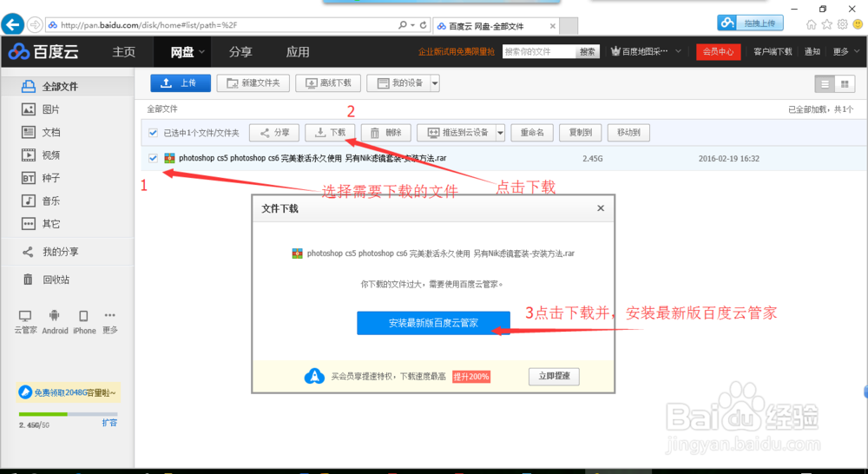Viewport: 868px width, 474px height.
Task: Expand the 网盘 menu chevron
Action: coord(201,52)
